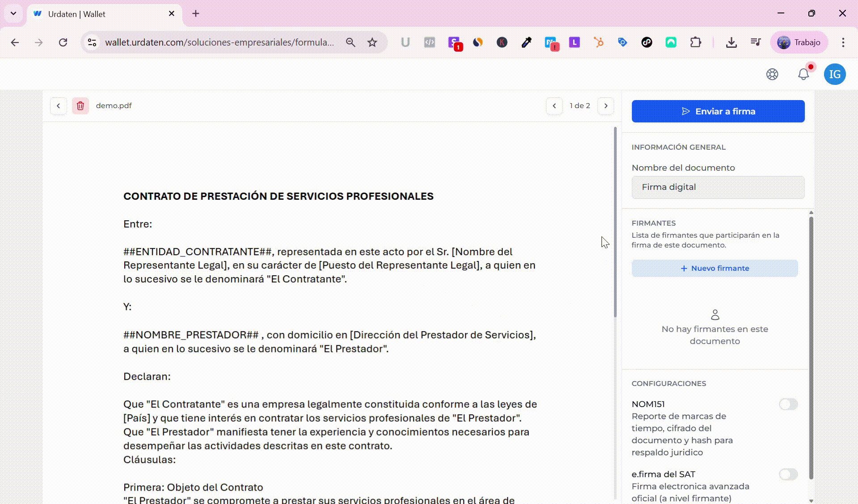Open the Chrome three-dot menu

click(x=843, y=42)
